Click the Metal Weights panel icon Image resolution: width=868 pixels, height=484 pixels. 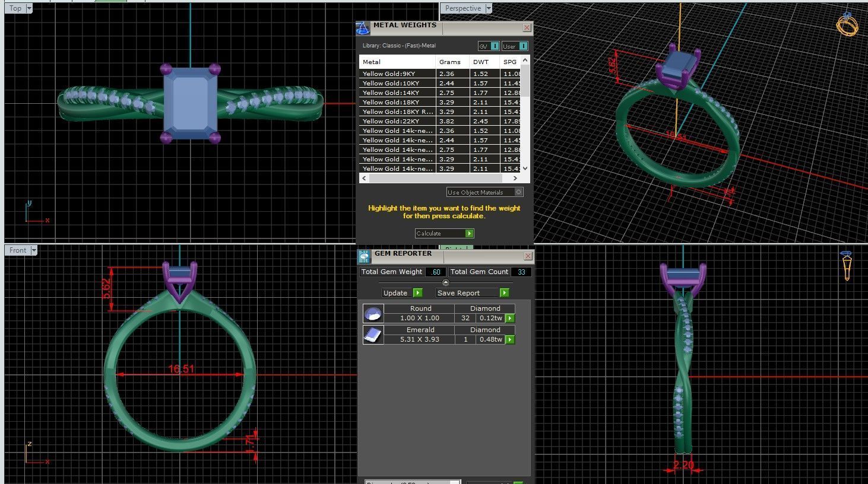point(363,28)
